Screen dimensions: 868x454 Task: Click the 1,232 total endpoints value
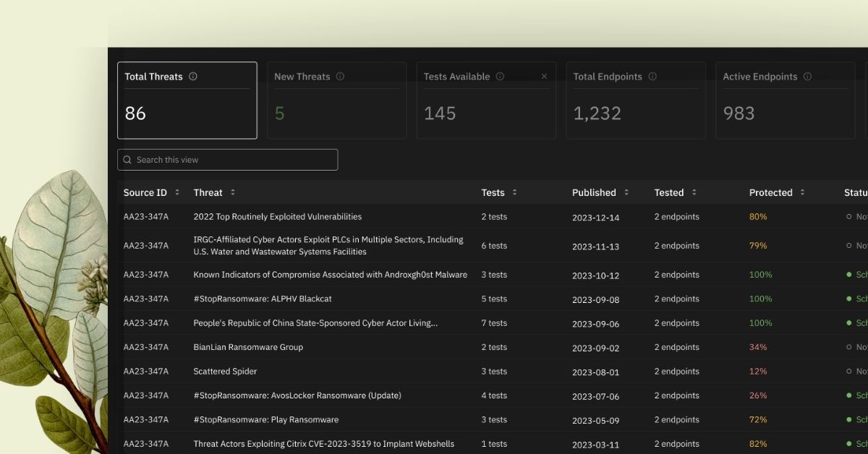coord(597,113)
